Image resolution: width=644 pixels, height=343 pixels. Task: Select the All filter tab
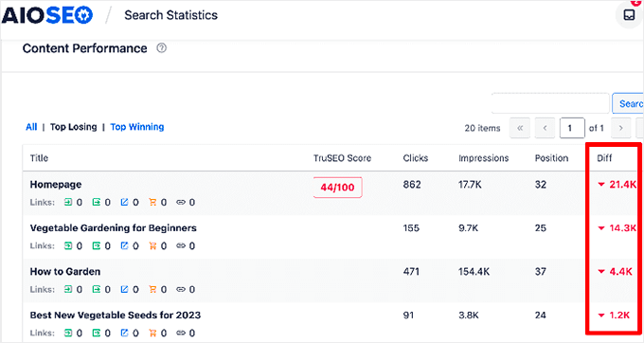pos(31,127)
